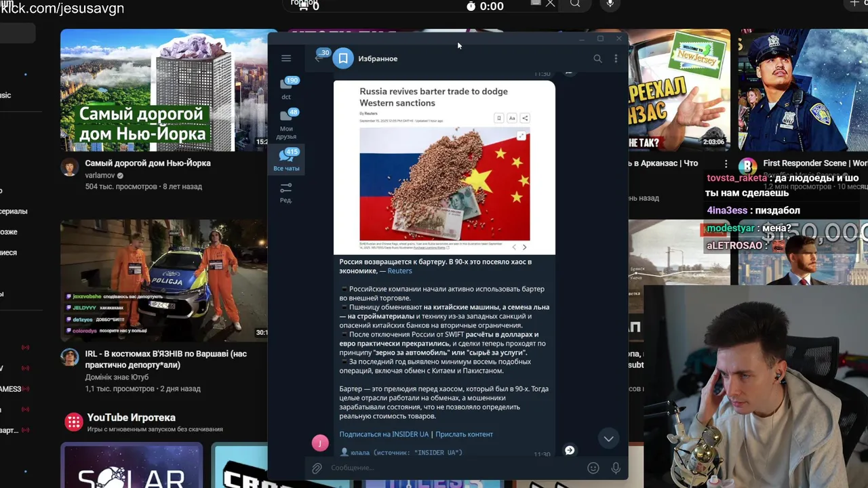
Task: Open the Самый дорогой дом Нью-Йорка video thumbnail
Action: pyautogui.click(x=165, y=90)
